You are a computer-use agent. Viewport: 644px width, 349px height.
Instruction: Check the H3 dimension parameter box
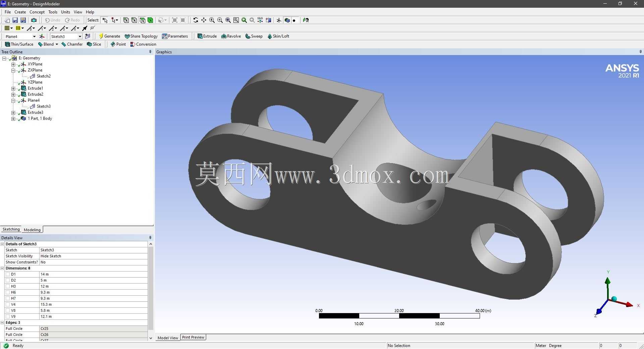pyautogui.click(x=8, y=286)
